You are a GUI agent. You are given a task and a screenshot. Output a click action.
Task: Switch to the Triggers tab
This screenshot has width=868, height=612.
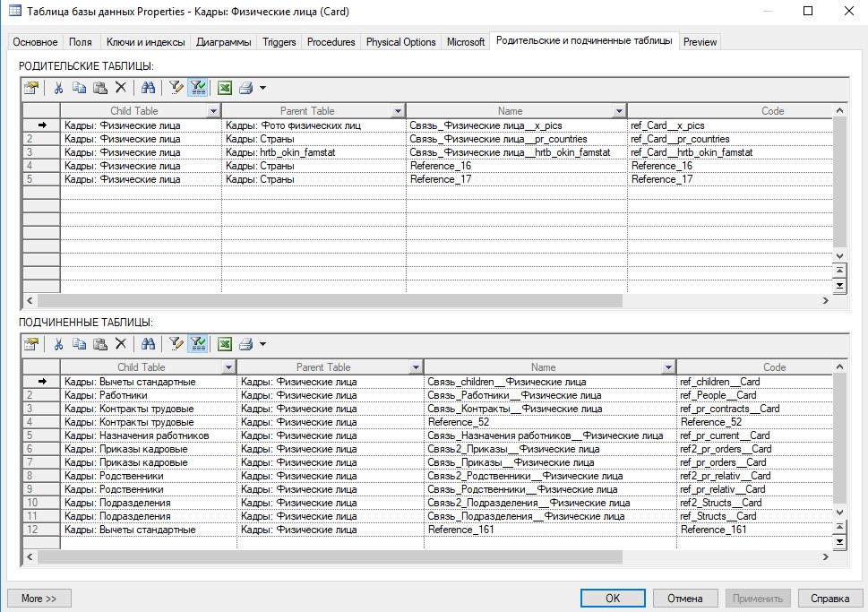(x=279, y=42)
